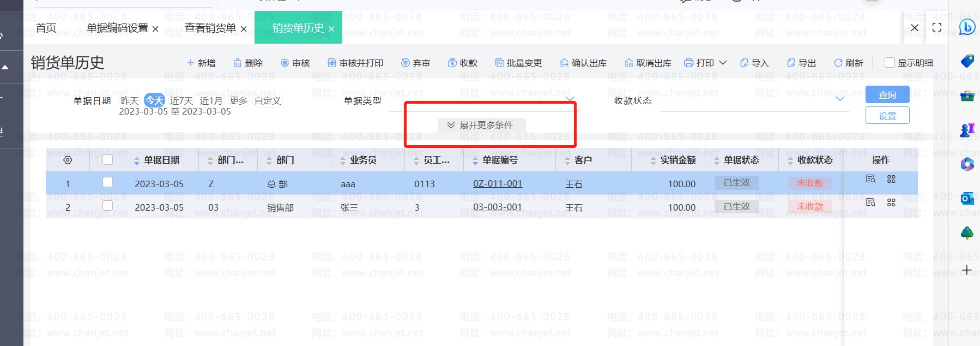Open document link 03-003-001
Image resolution: width=980 pixels, height=346 pixels.
coord(498,207)
